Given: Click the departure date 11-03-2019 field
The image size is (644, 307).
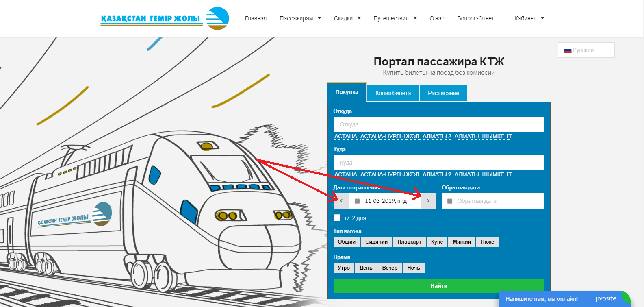Looking at the screenshot, I should [x=385, y=201].
